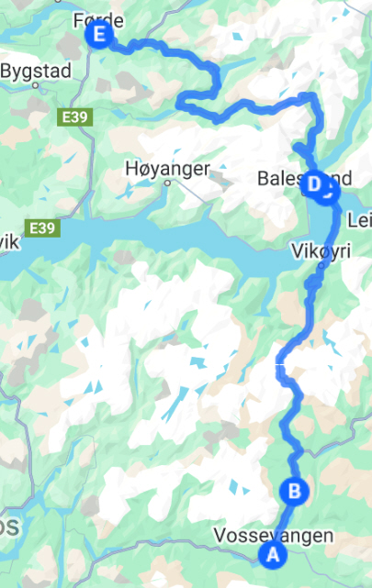
Task: Select the Vikøyri place label
Action: click(x=321, y=250)
